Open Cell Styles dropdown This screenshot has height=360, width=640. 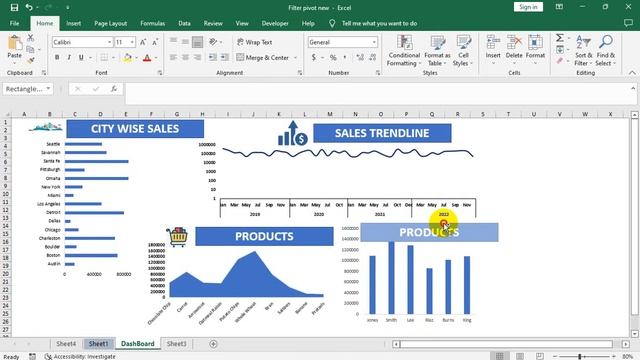pyautogui.click(x=463, y=51)
